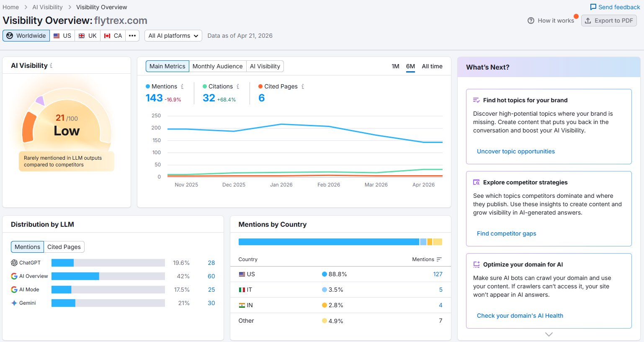Click the AI Visibility breadcrumb link
Image resolution: width=644 pixels, height=342 pixels.
tap(47, 7)
